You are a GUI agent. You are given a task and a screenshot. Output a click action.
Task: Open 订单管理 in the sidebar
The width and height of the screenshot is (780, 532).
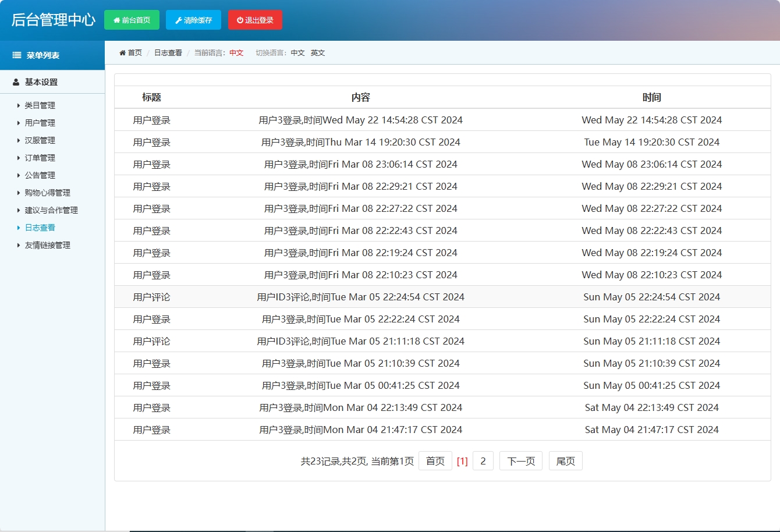click(40, 158)
